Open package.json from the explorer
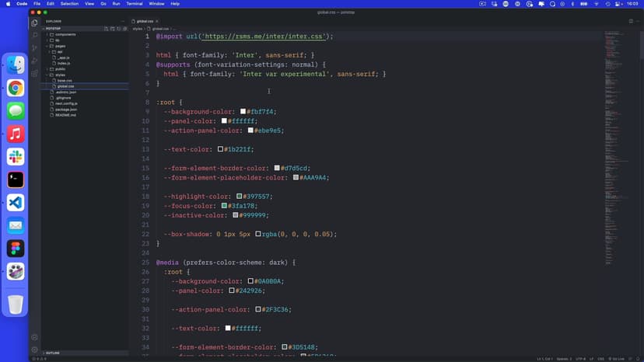644x362 pixels. click(x=67, y=109)
